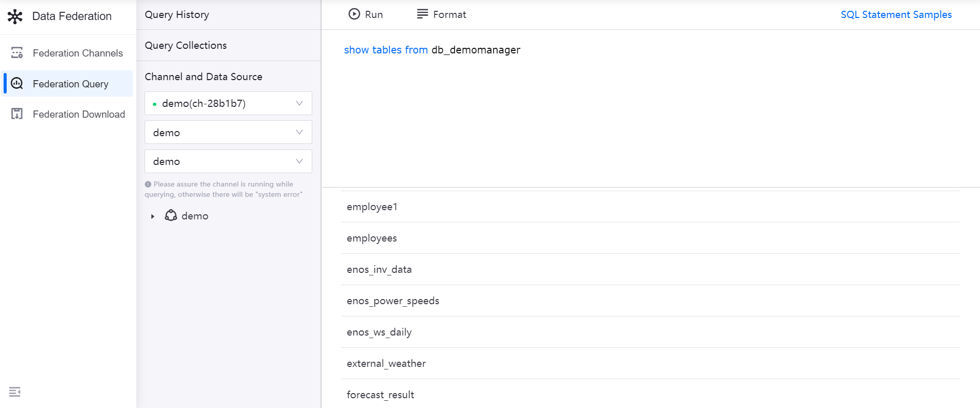980x408 pixels.
Task: Open the Query History section
Action: (x=177, y=15)
